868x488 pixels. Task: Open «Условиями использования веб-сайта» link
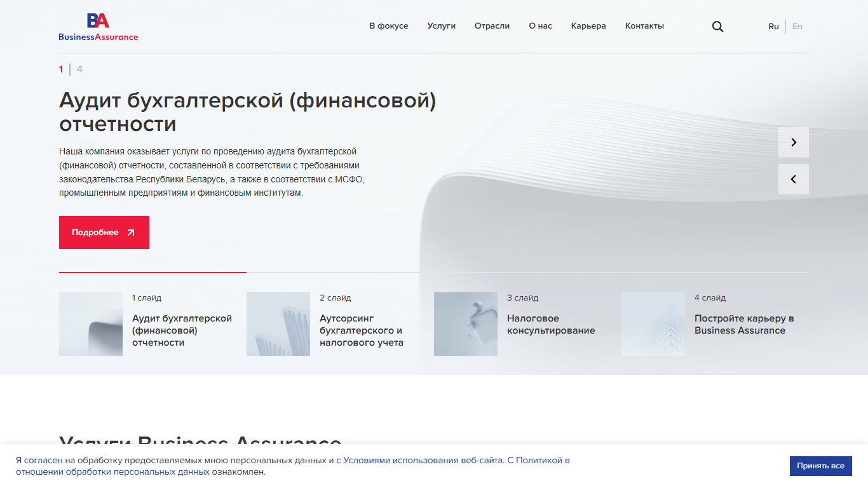point(424,460)
